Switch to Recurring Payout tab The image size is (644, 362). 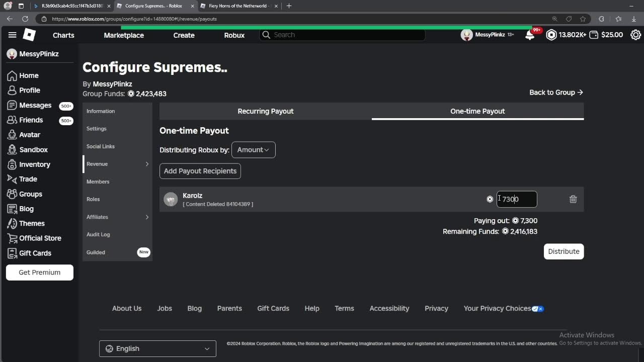point(266,111)
